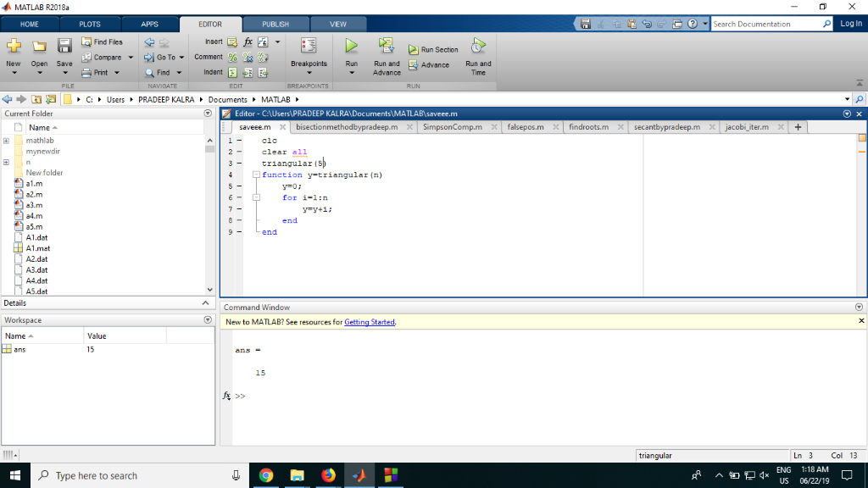Click the Getting Started link
The height and width of the screenshot is (488, 868).
[x=369, y=322]
